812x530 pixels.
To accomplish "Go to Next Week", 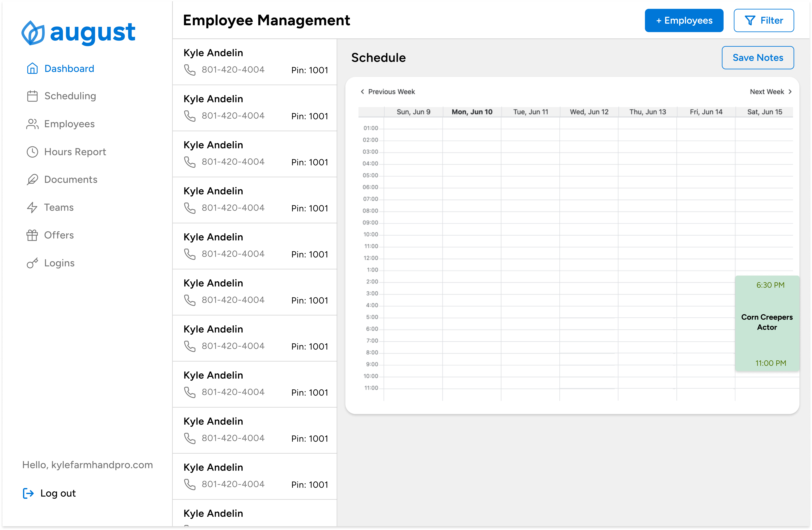I will (771, 91).
